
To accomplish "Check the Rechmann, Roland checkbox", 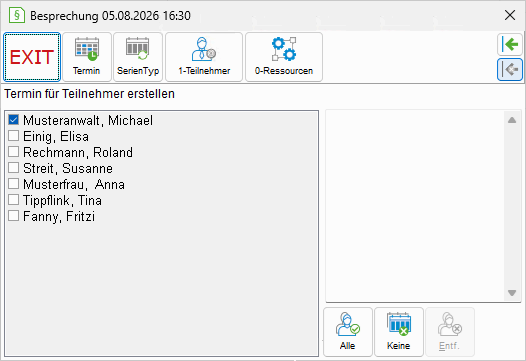I will pos(13,152).
